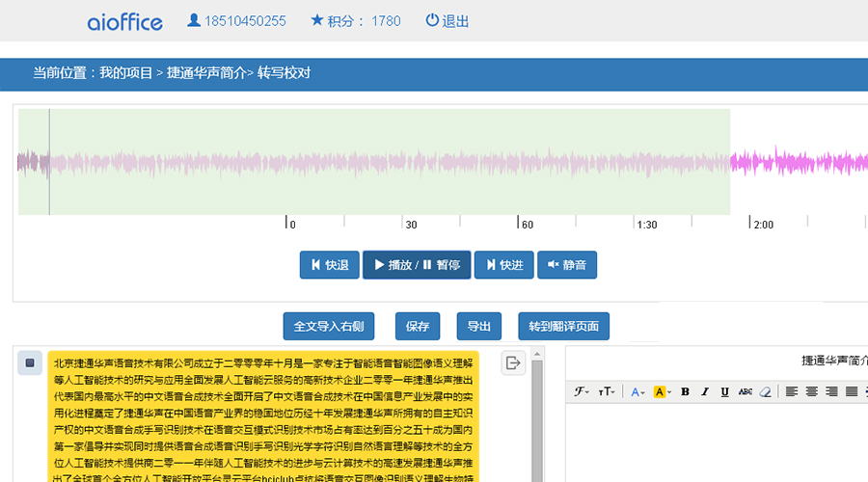Right-align text in the editor toolbar
Image resolution: width=868 pixels, height=482 pixels.
831,391
